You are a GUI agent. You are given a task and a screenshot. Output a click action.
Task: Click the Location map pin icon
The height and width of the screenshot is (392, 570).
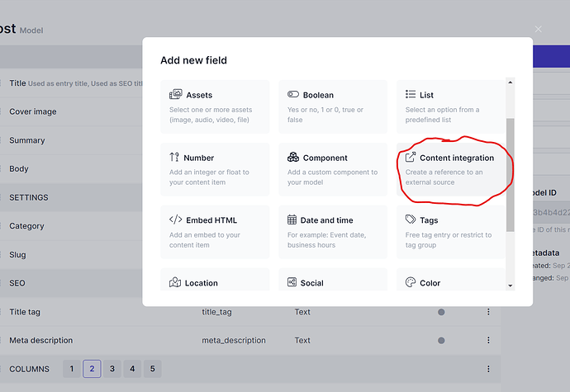pyautogui.click(x=175, y=282)
